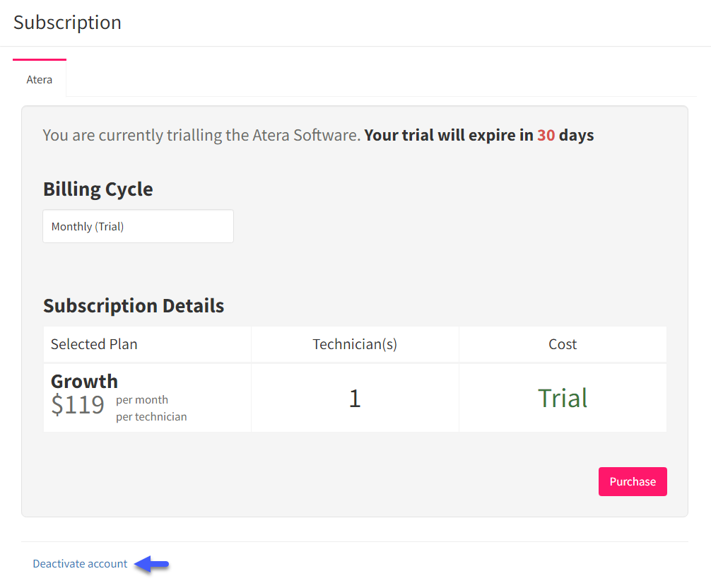Click the technician count 1
The height and width of the screenshot is (588, 711).
coord(355,399)
